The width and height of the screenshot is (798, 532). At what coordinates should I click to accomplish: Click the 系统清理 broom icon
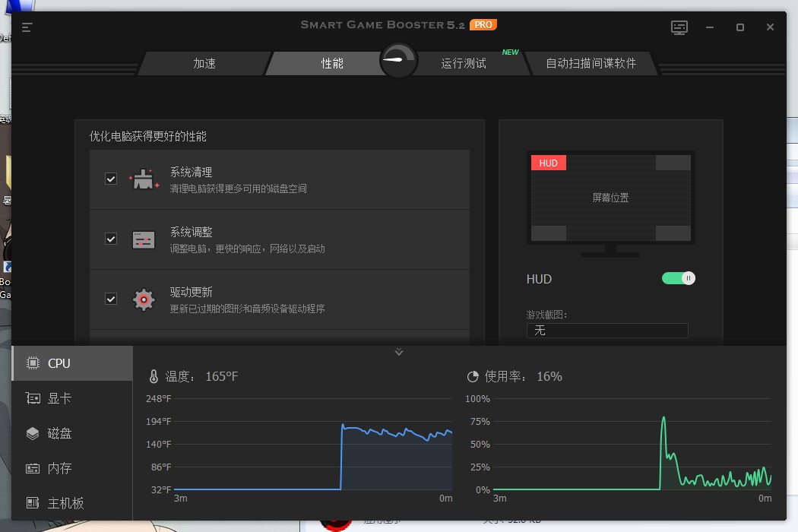[144, 179]
